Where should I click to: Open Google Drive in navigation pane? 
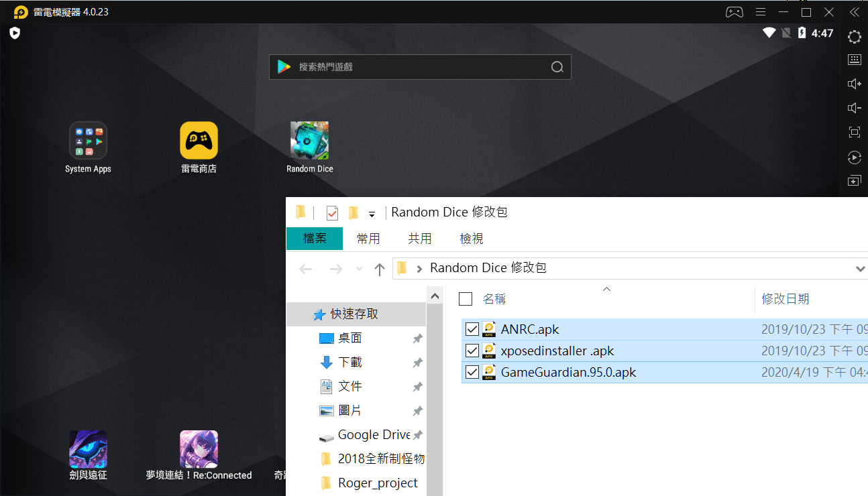pos(374,434)
